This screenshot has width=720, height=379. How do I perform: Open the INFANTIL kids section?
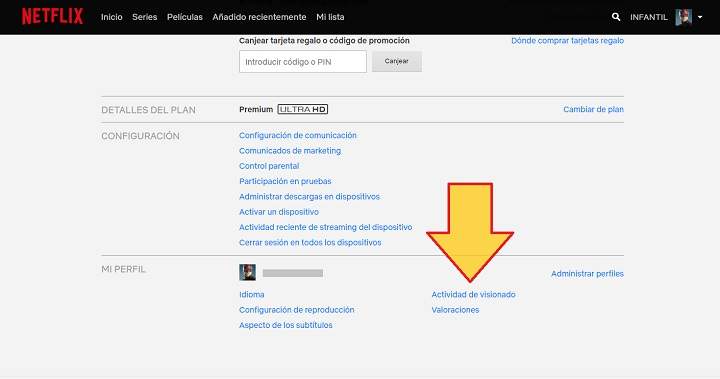(648, 17)
